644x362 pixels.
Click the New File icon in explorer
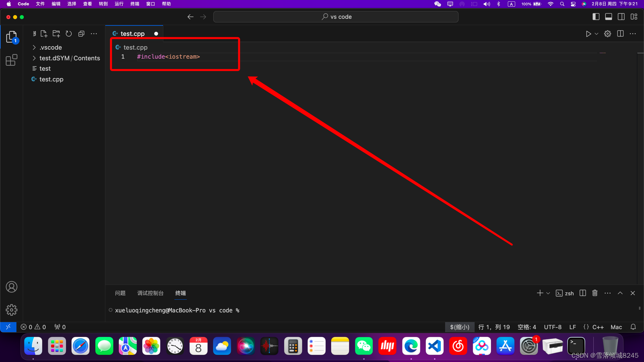coord(44,34)
